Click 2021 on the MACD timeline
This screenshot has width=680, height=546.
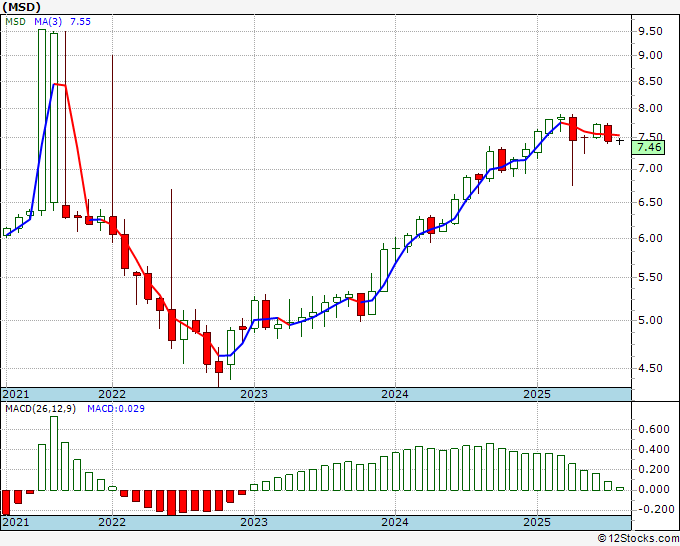16,522
